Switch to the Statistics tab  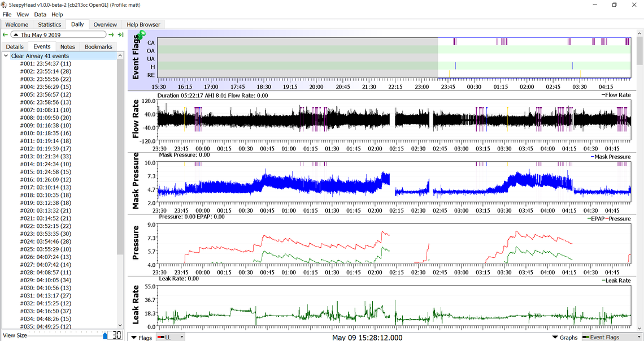(50, 25)
